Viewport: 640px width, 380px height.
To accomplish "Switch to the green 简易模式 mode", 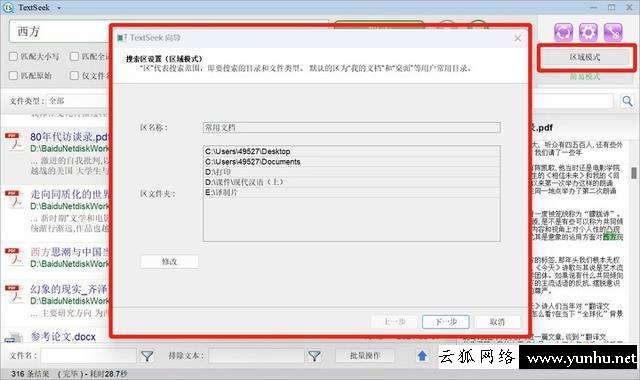I will pos(585,77).
